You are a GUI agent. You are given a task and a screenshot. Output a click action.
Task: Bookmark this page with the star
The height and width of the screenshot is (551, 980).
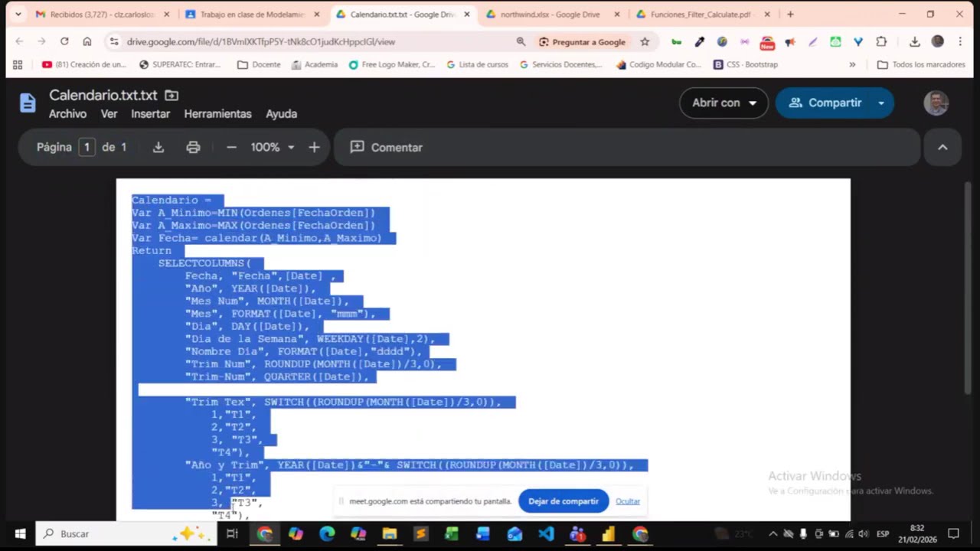pos(645,42)
